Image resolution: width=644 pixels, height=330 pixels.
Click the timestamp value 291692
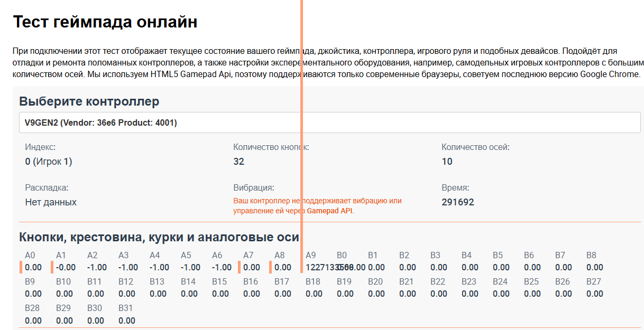click(x=458, y=202)
